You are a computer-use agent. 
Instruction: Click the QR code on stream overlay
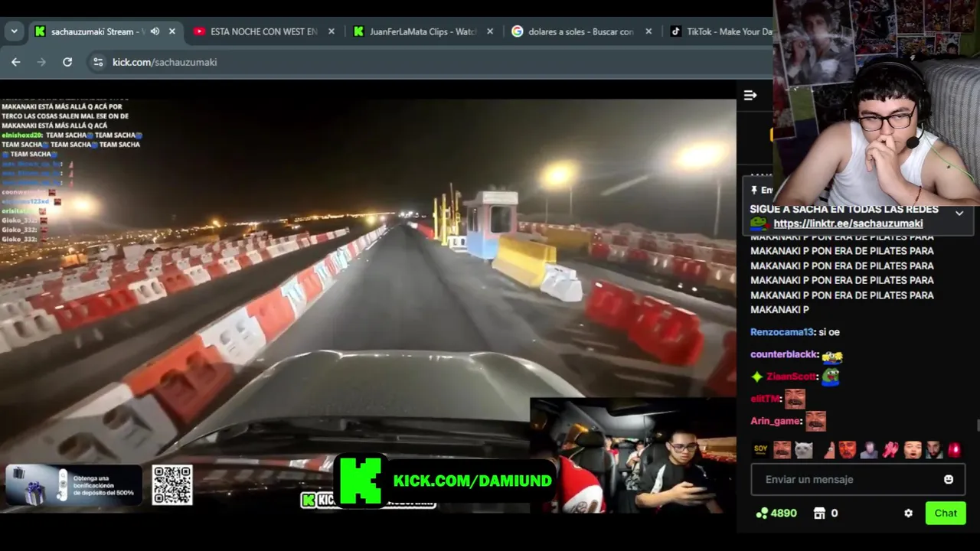click(x=172, y=485)
